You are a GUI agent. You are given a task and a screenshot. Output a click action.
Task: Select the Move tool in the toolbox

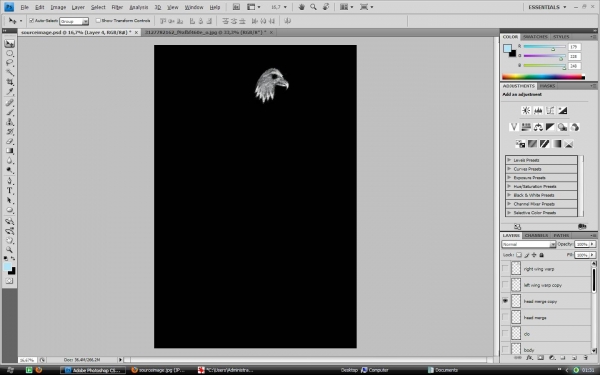click(x=10, y=43)
